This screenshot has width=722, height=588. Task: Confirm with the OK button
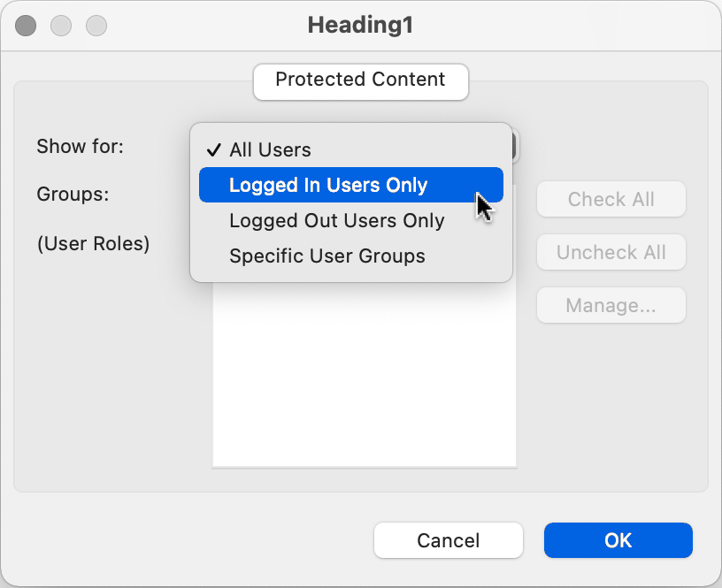pos(618,540)
